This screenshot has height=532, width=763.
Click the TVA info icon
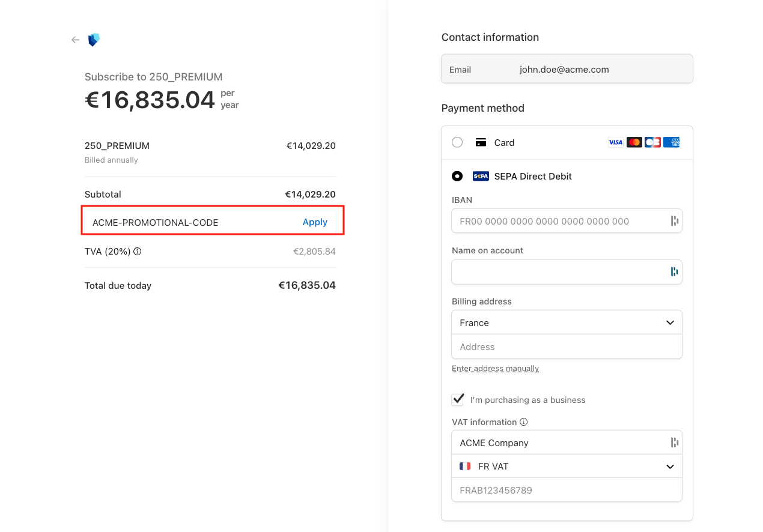pyautogui.click(x=138, y=252)
